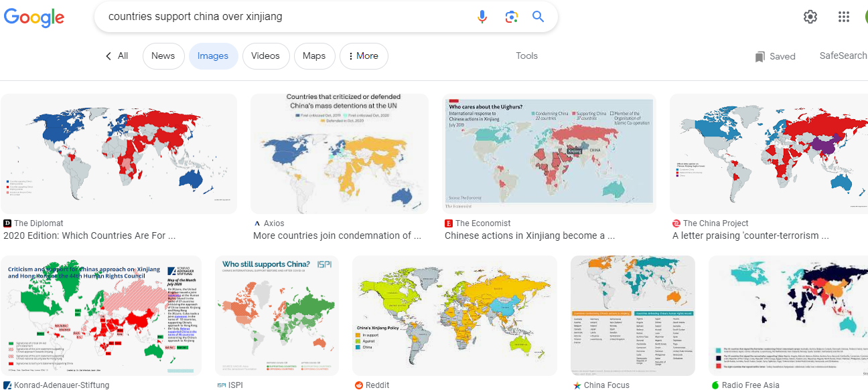Open the Axios mass detentions map thumbnail
Image resolution: width=868 pixels, height=390 pixels.
[340, 154]
